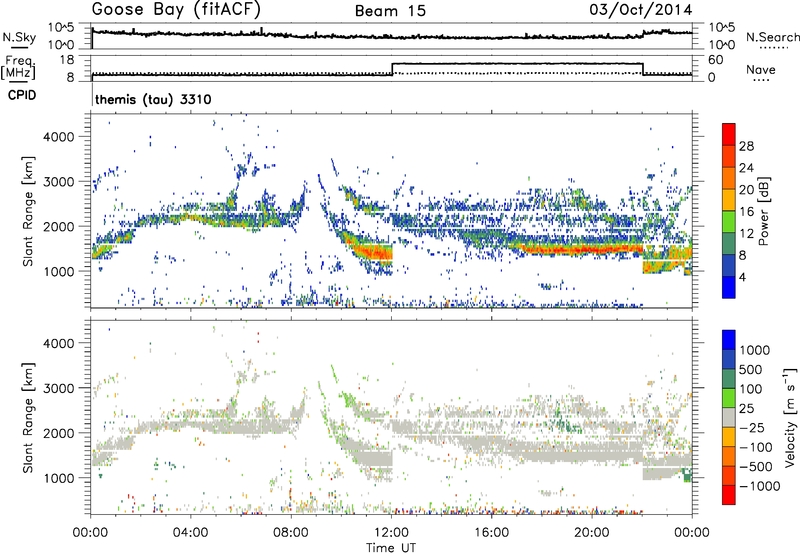Click the -1000 tick on Velocity colorbar
This screenshot has width=800, height=554.
coord(760,486)
